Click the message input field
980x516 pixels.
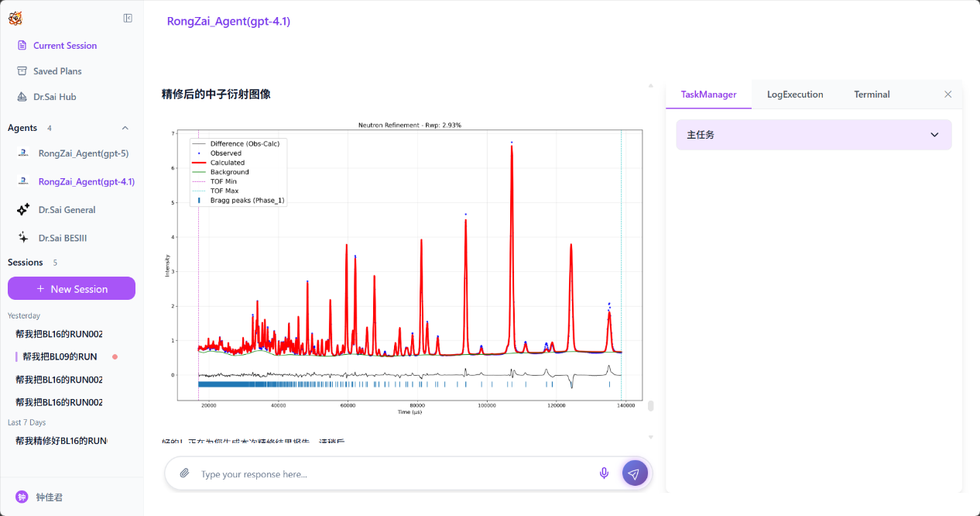395,474
